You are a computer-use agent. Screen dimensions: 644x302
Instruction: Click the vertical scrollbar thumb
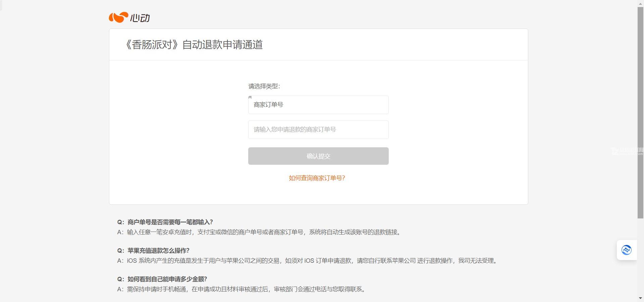click(x=640, y=112)
